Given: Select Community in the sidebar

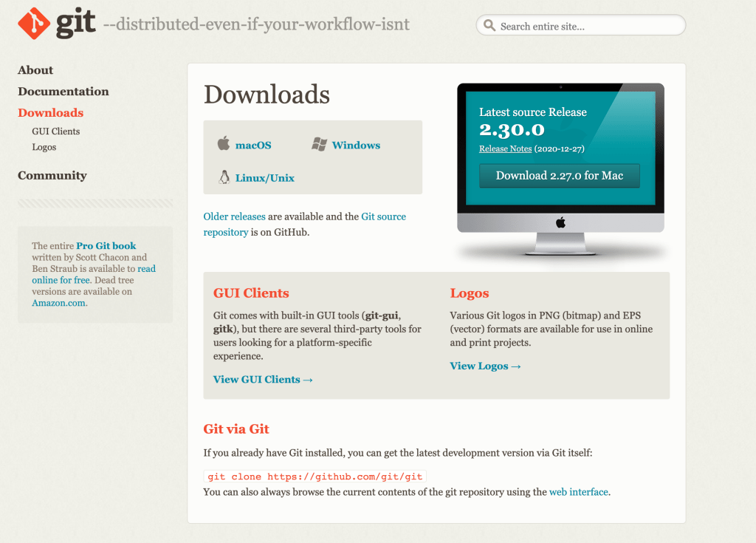Looking at the screenshot, I should pos(52,176).
